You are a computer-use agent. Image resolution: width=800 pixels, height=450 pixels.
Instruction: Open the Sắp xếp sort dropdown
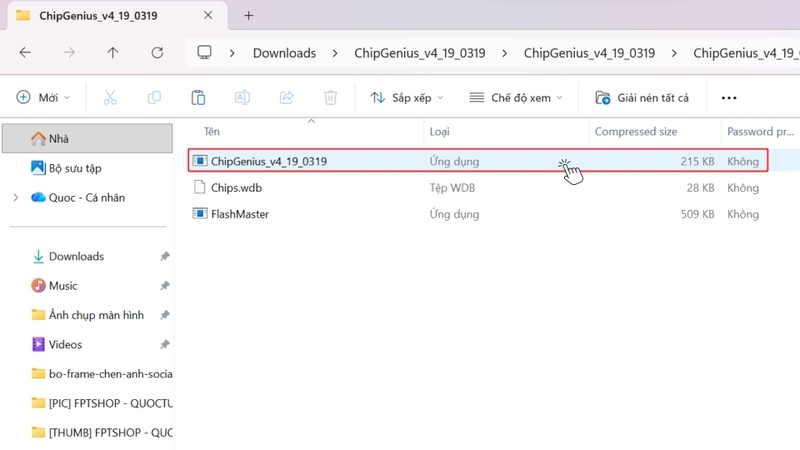[x=407, y=97]
